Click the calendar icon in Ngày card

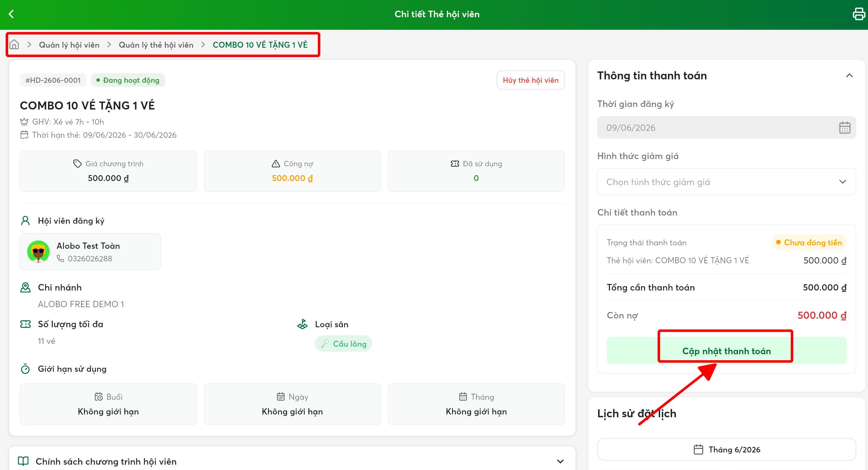click(281, 397)
